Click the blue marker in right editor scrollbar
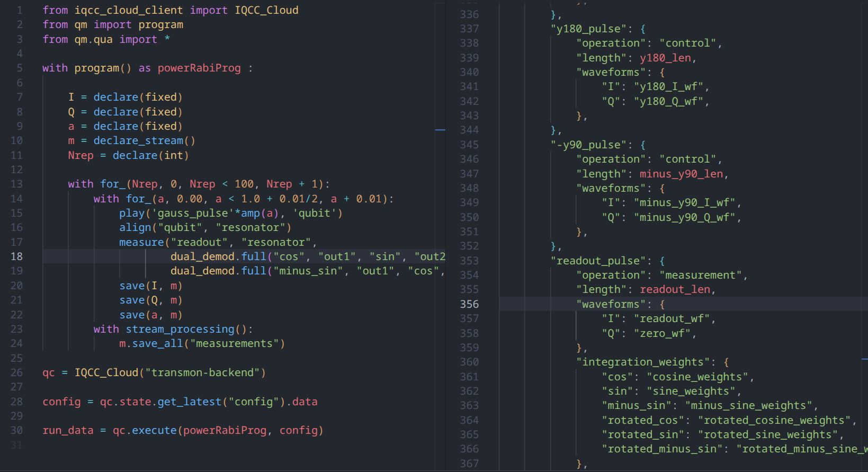This screenshot has width=868, height=472. coord(864,359)
